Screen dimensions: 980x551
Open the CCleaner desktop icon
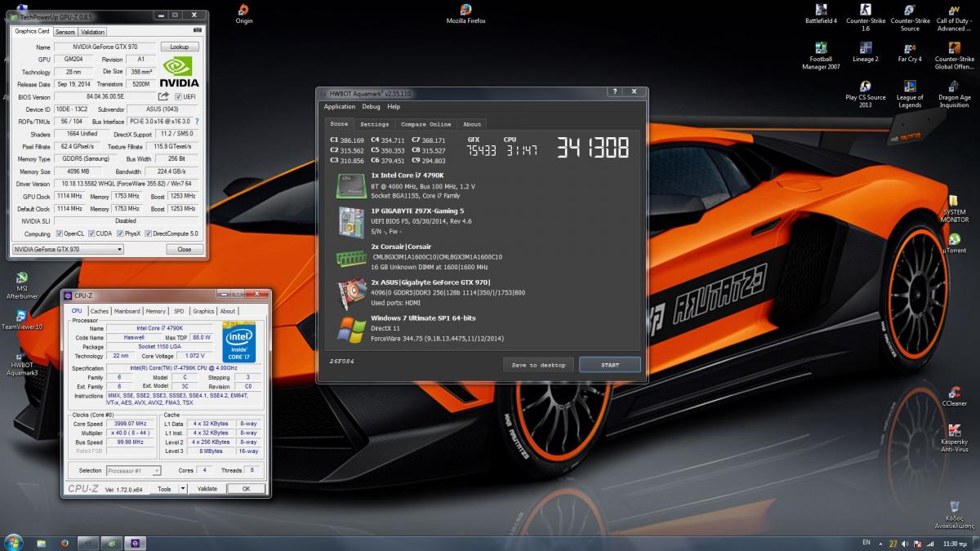click(x=954, y=395)
